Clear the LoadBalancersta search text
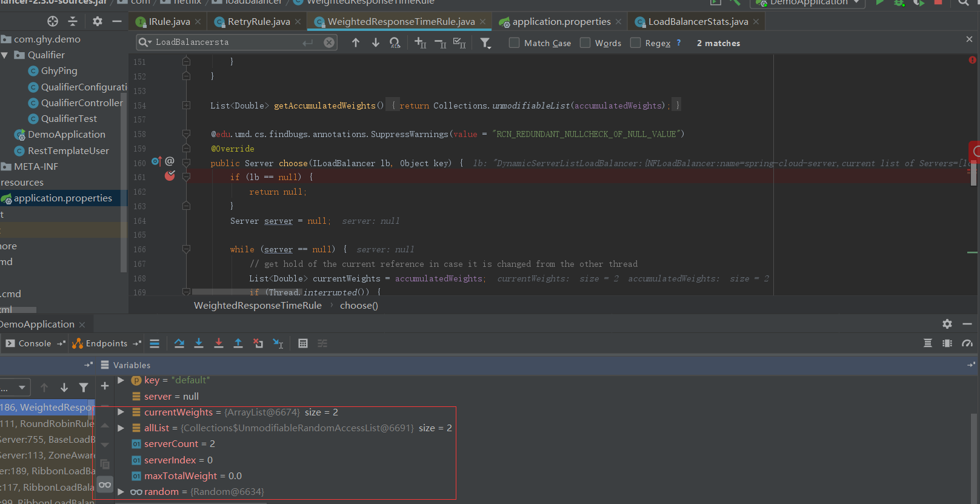The height and width of the screenshot is (504, 980). 329,42
